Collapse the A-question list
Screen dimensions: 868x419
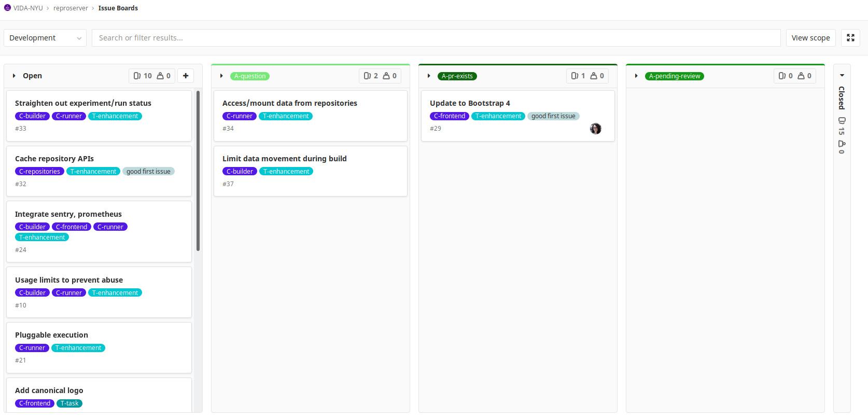(x=221, y=76)
